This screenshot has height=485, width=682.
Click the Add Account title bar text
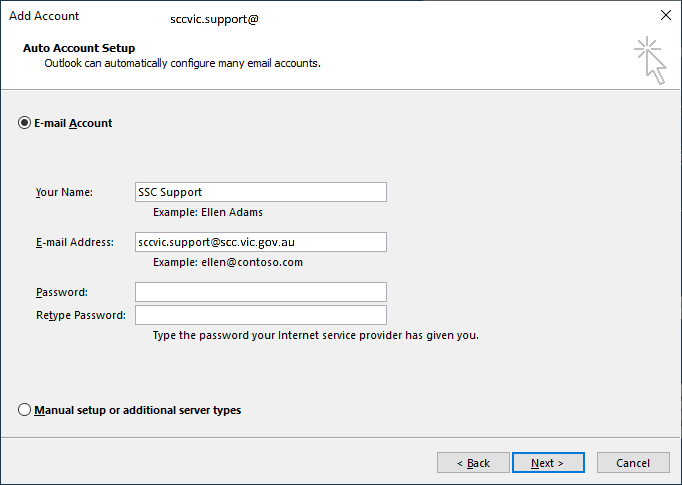pos(43,16)
